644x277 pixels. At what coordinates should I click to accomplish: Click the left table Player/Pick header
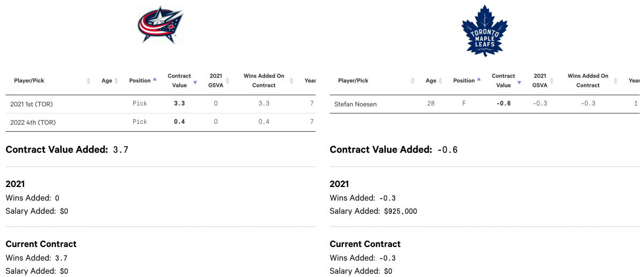point(29,81)
